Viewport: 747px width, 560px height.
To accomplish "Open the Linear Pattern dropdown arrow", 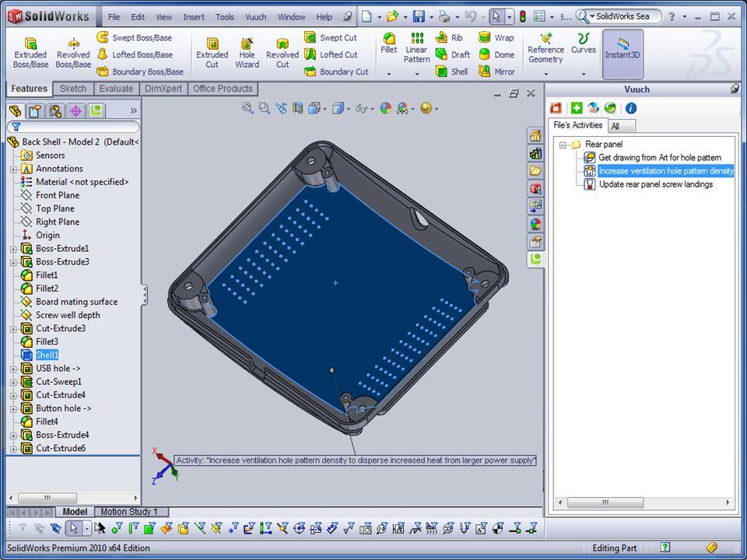I will 417,74.
